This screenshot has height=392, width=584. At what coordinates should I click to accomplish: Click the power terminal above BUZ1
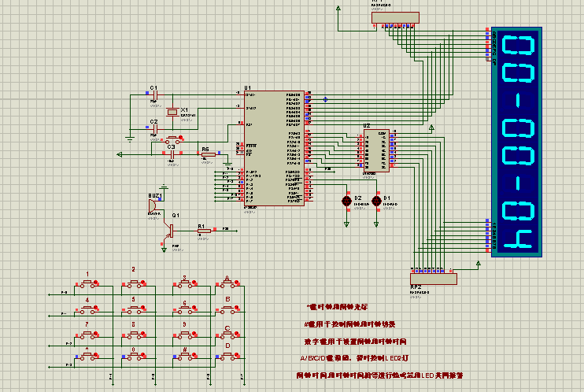[164, 187]
